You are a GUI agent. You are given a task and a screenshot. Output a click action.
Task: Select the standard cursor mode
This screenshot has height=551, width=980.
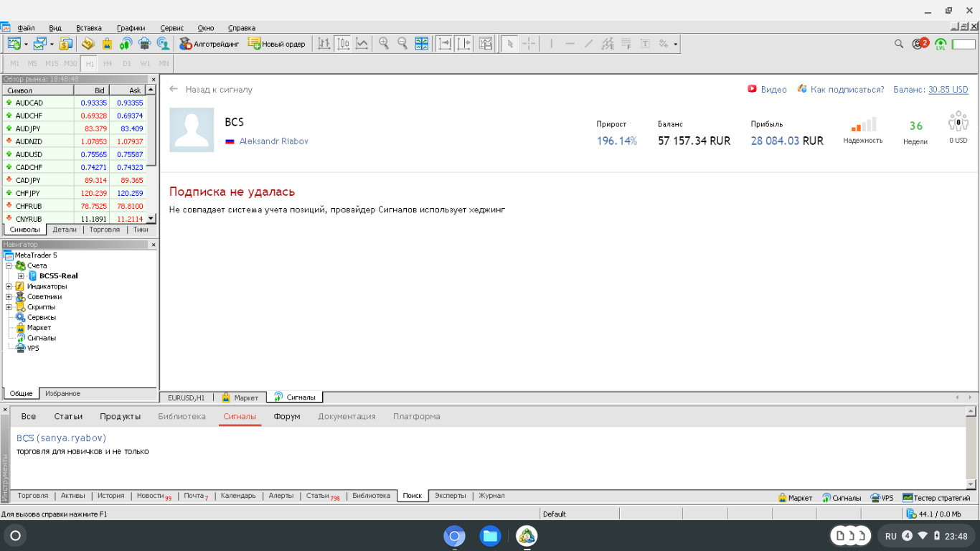point(509,44)
